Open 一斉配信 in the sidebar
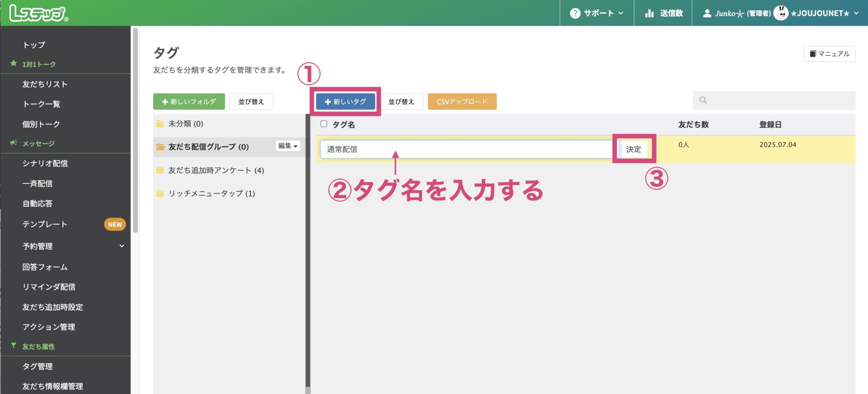The height and width of the screenshot is (394, 868). point(37,184)
